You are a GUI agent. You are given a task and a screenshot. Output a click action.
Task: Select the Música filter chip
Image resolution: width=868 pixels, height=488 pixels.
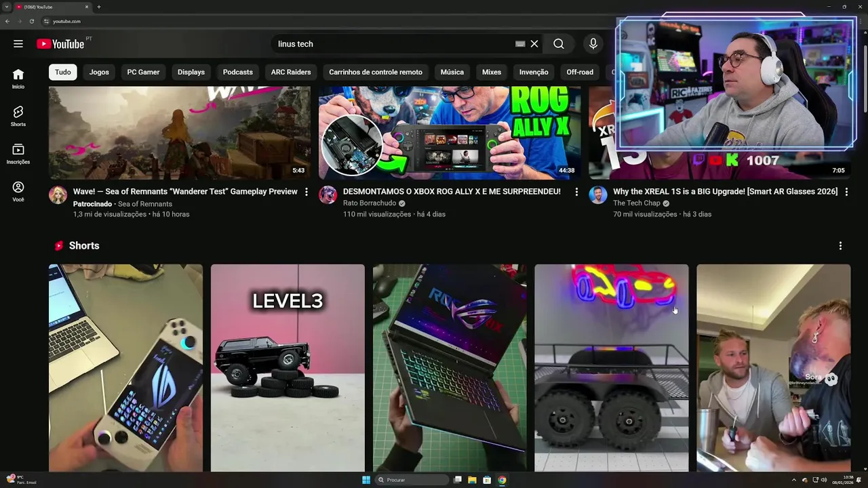click(x=452, y=72)
